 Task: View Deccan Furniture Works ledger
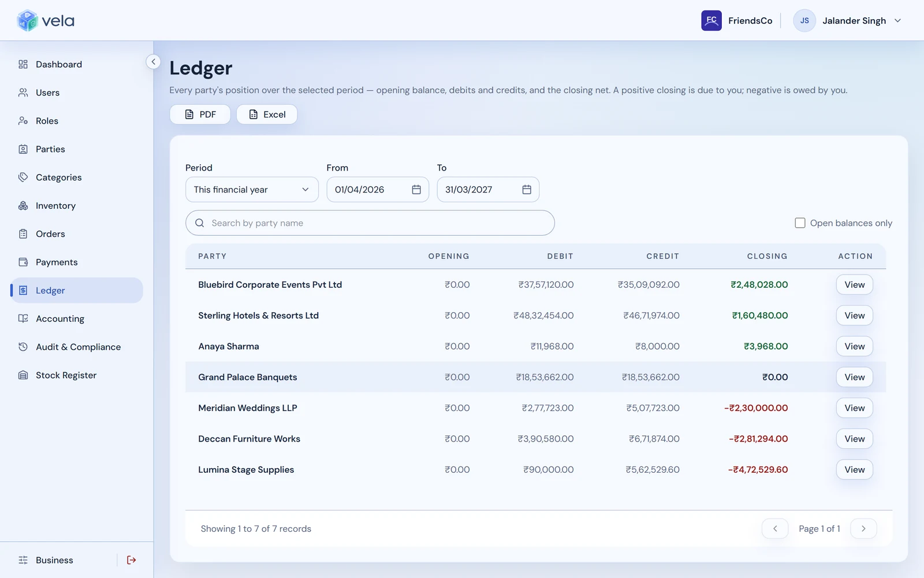coord(854,439)
